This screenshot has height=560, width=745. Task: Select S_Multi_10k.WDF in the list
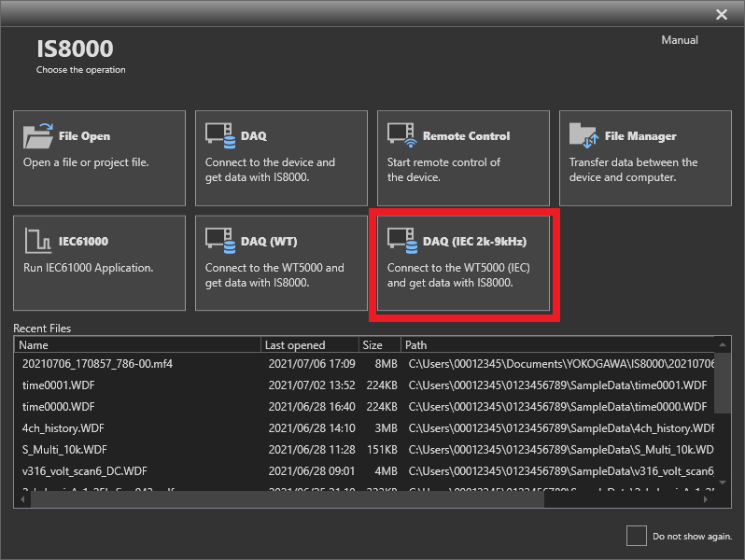65,450
